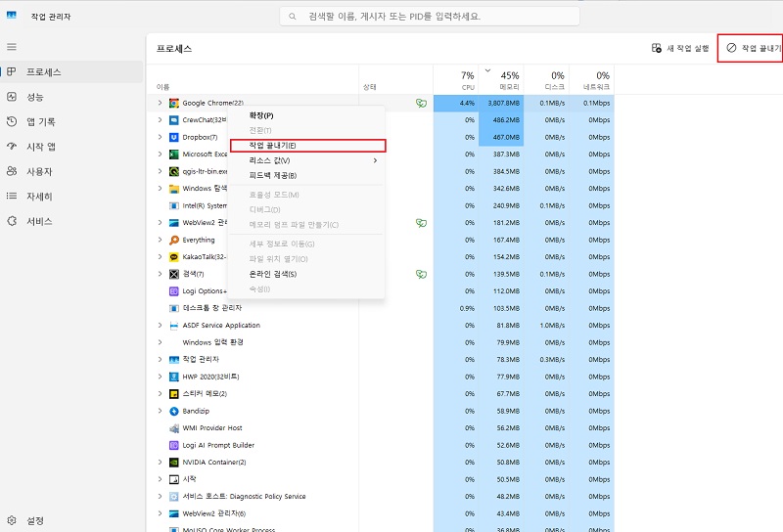The image size is (783, 532).
Task: Click the 스티커 메모 sticky notes icon
Action: [174, 394]
